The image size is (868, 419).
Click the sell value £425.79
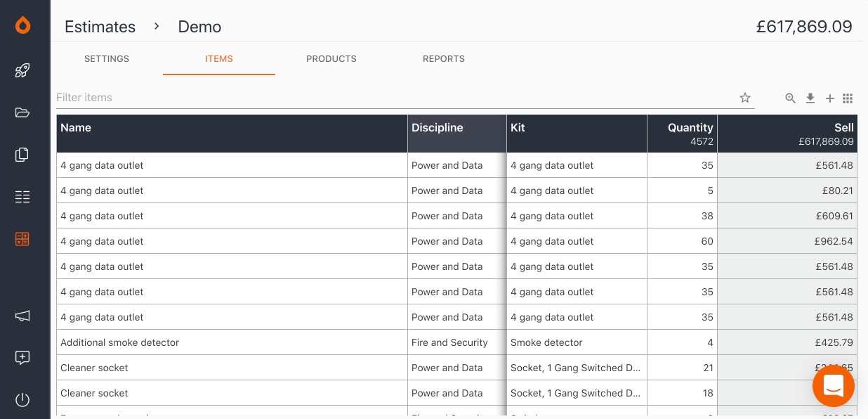click(787, 342)
